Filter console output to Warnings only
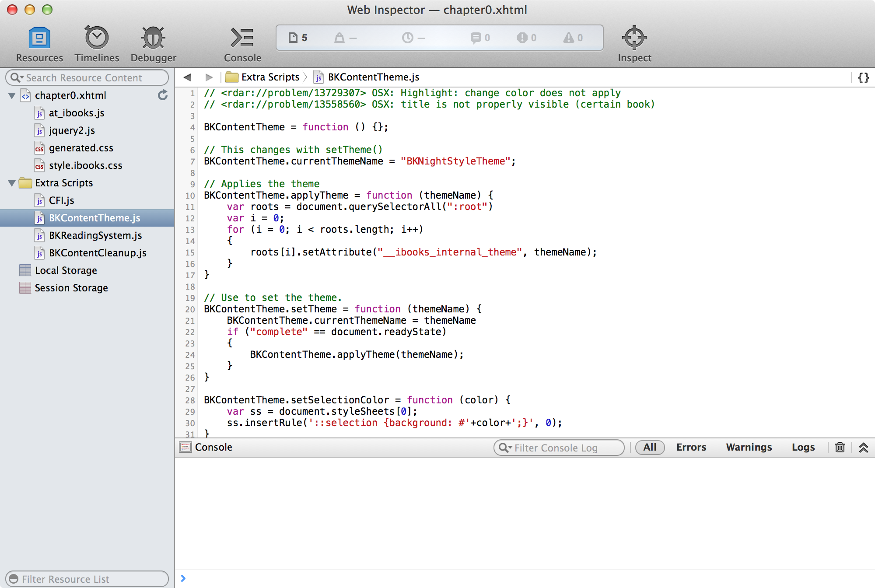The image size is (875, 588). coord(749,447)
